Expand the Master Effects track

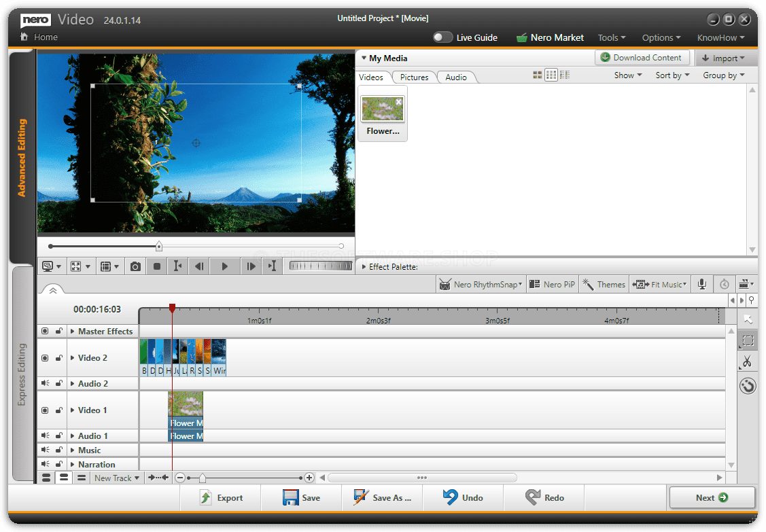tap(72, 331)
